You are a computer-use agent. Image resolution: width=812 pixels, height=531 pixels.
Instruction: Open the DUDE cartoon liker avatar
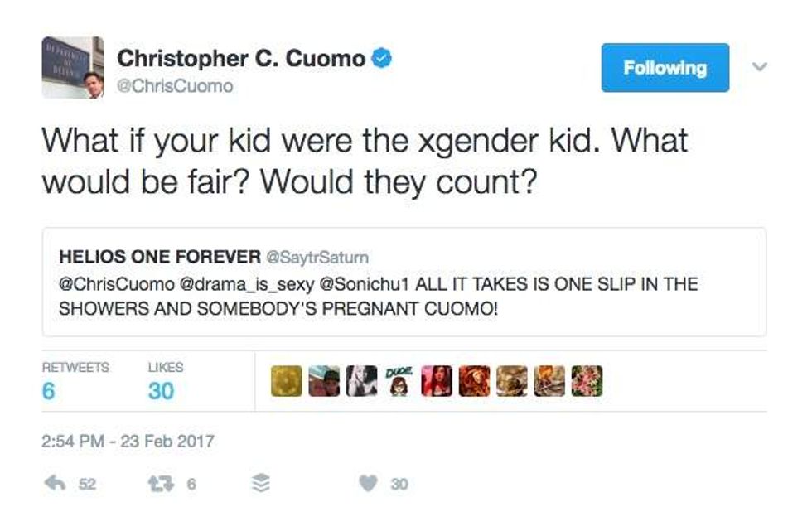399,380
